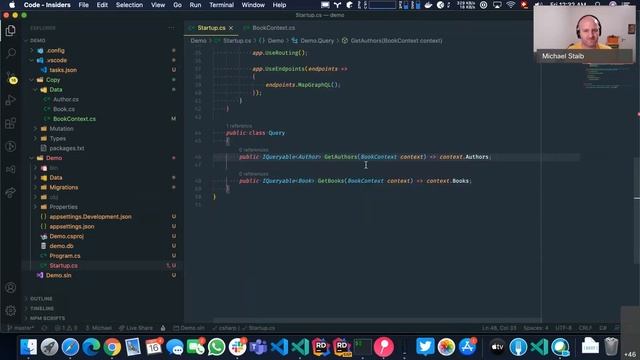Screen dimensions: 640x360
Task: Close the Startup.cs editor tab
Action: coord(231,28)
